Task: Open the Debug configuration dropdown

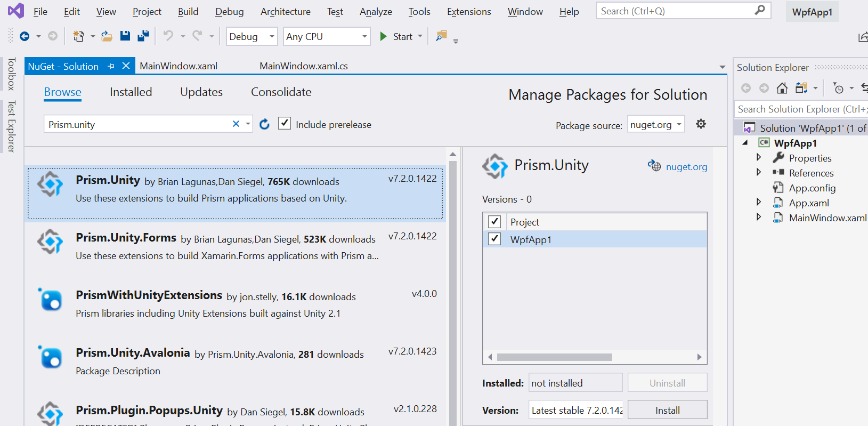Action: point(252,36)
